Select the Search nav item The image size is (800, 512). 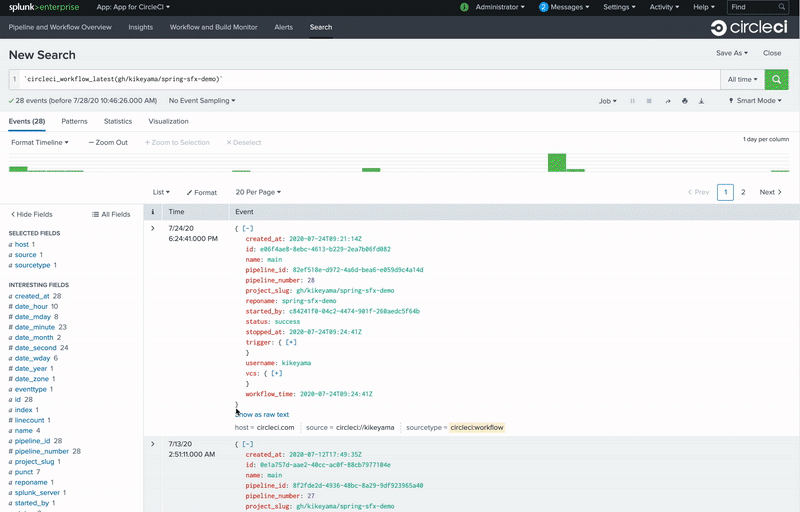pyautogui.click(x=321, y=28)
